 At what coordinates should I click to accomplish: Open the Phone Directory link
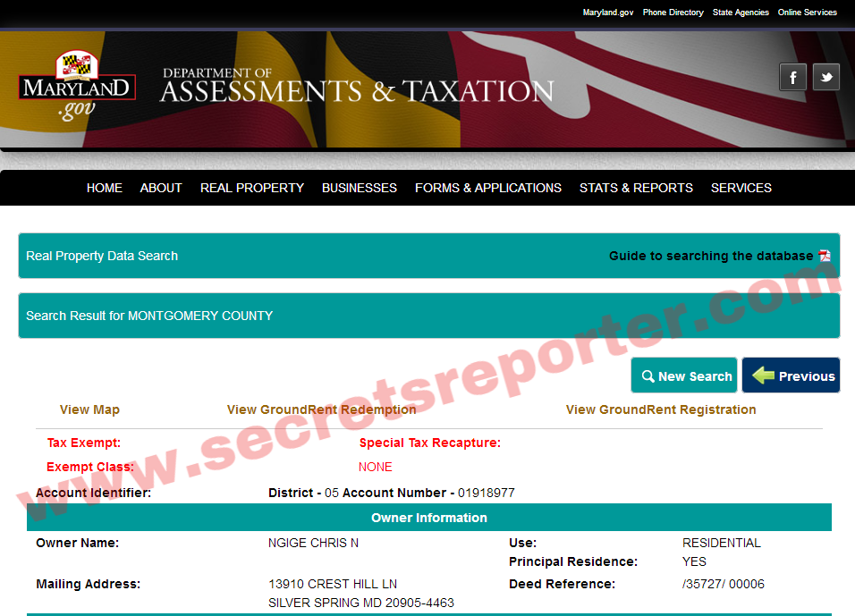[673, 12]
